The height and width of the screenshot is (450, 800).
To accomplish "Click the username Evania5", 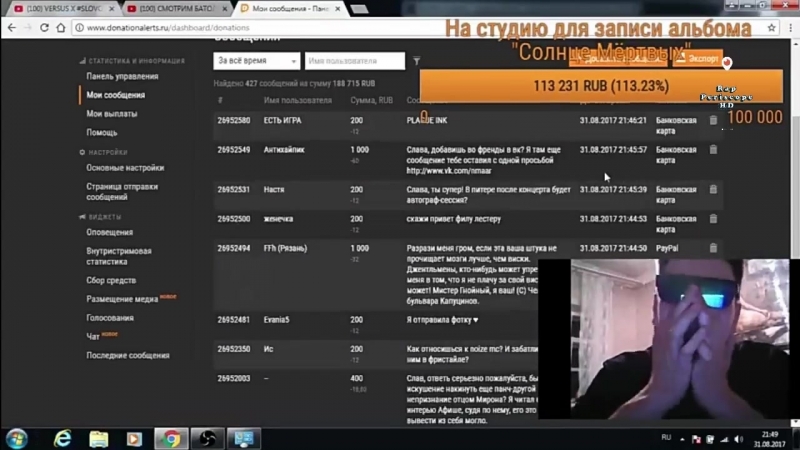I will coord(276,320).
